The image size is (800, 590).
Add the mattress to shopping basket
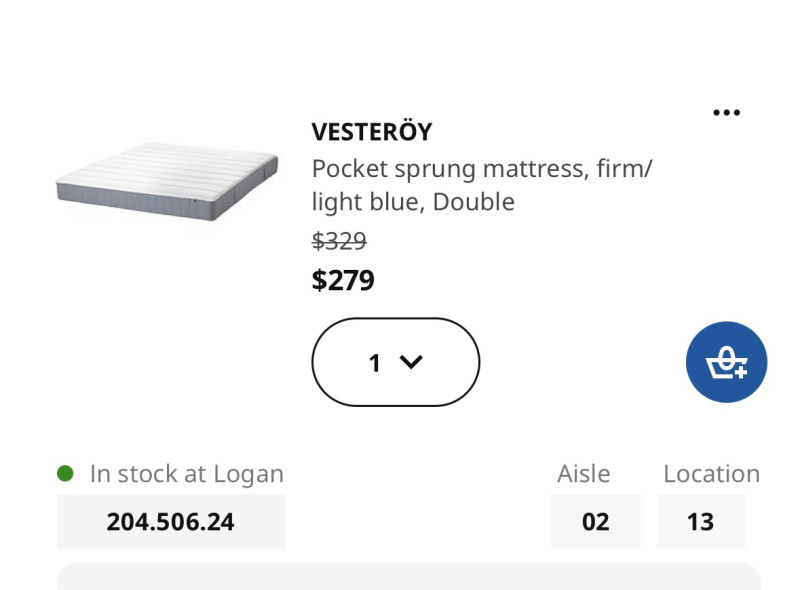pos(726,362)
